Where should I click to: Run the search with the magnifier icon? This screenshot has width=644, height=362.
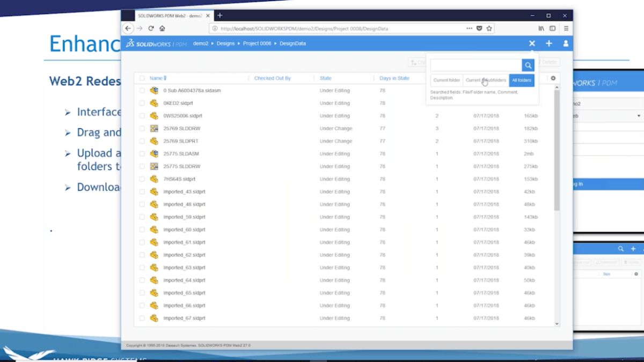point(528,64)
